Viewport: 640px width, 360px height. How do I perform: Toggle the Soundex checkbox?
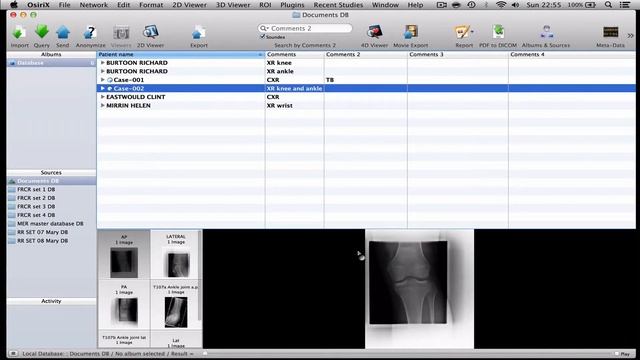263,37
